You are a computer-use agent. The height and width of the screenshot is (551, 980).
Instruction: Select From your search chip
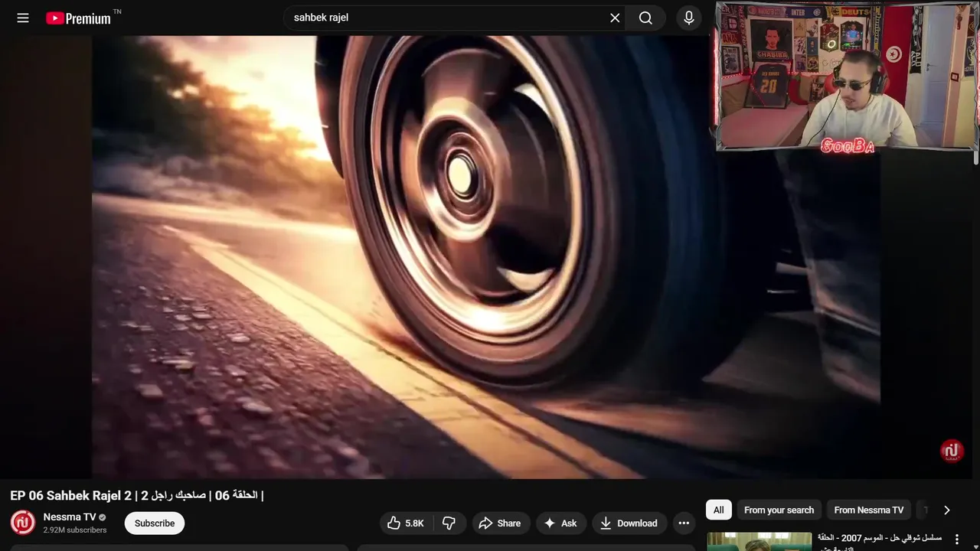(779, 510)
